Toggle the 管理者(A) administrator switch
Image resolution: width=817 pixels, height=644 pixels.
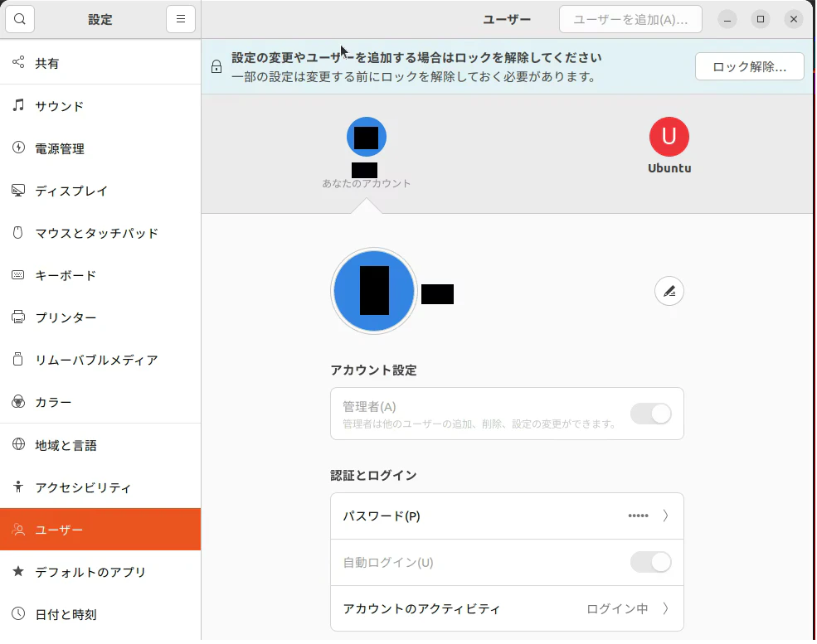click(x=651, y=414)
